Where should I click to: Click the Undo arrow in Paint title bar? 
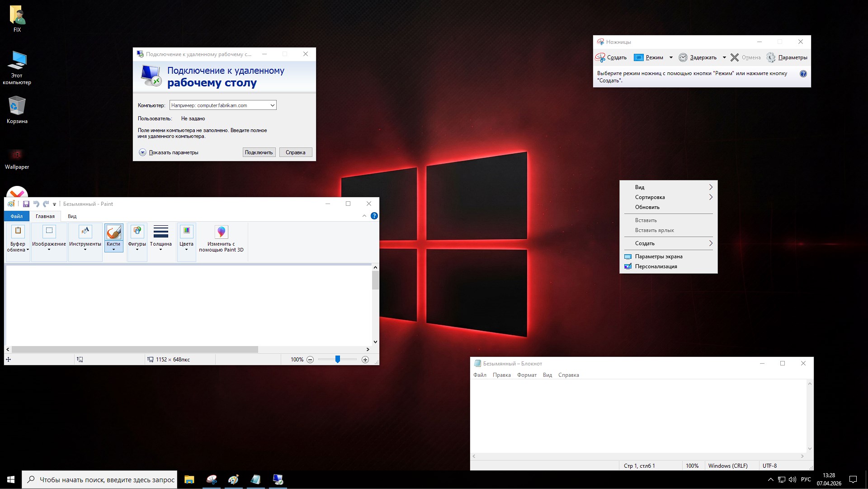(x=37, y=204)
